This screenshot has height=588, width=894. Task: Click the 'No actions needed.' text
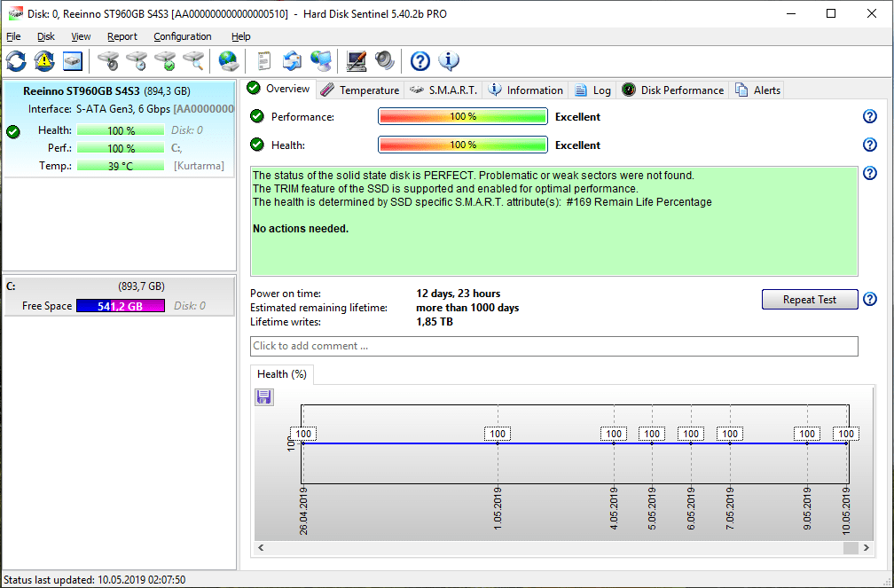coord(301,229)
